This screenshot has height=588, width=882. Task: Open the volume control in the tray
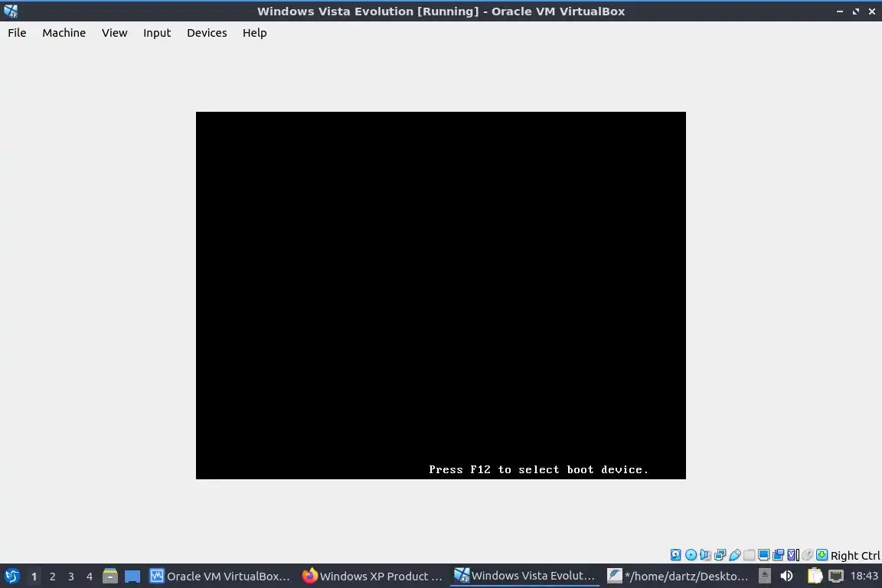click(x=786, y=577)
